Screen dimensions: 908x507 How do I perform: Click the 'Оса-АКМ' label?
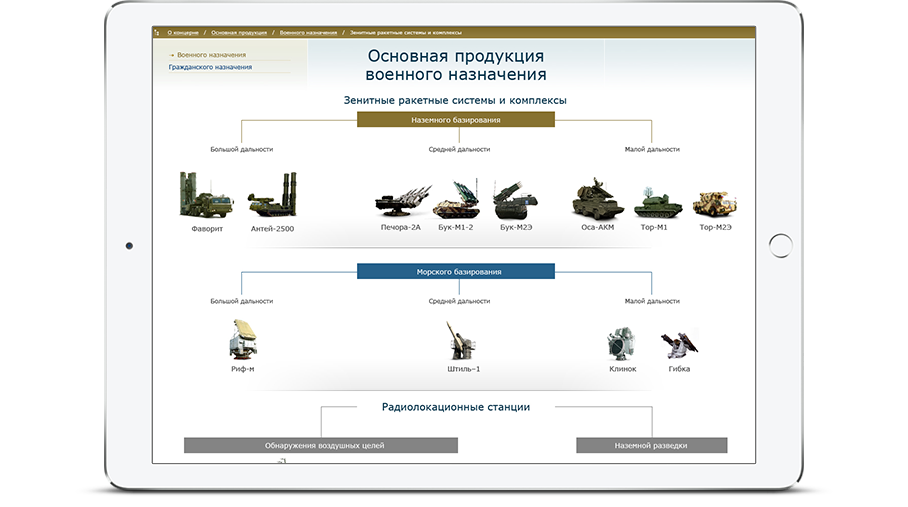coord(598,227)
